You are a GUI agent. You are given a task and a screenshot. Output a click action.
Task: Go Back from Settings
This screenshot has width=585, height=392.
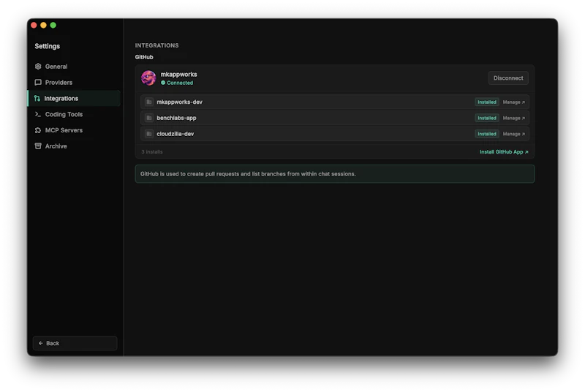75,343
